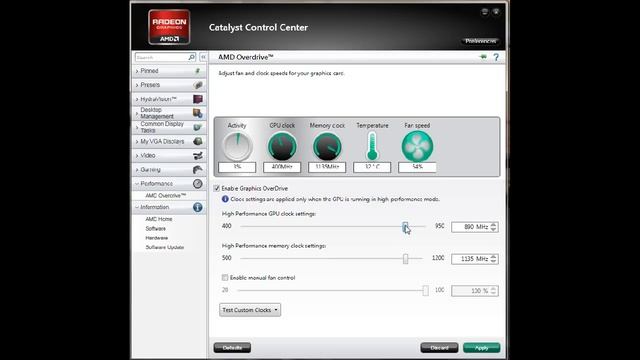Click the Presets icon

198,85
